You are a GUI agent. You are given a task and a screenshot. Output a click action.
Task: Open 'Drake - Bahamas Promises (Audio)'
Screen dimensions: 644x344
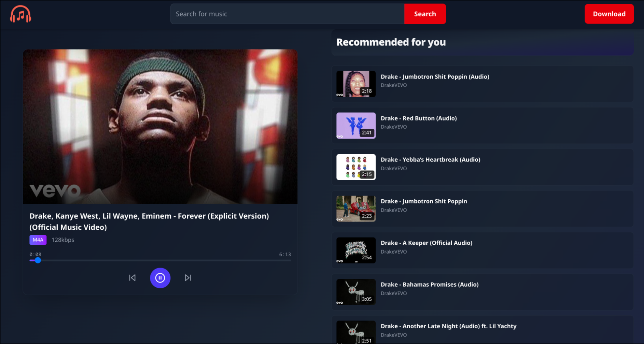[430, 284]
